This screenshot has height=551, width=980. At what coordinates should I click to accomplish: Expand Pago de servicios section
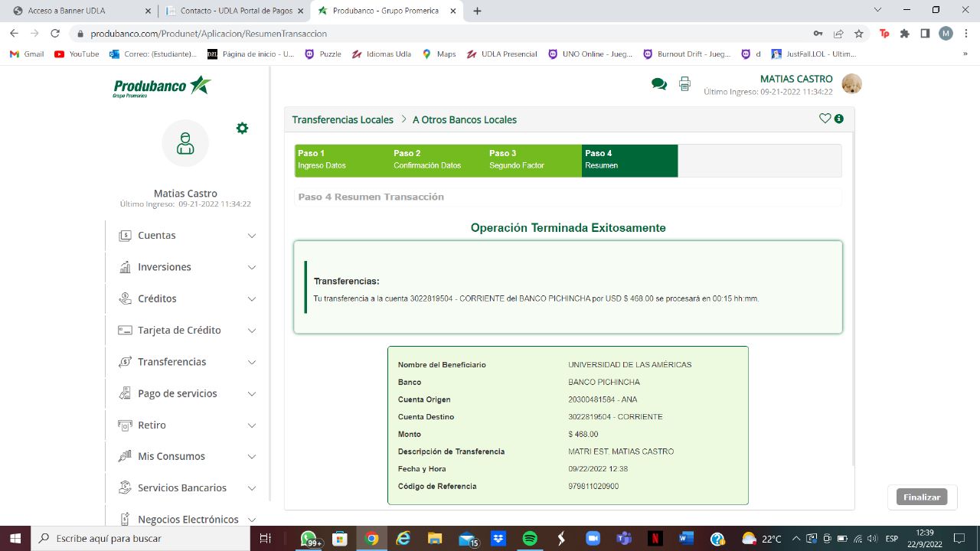pos(188,393)
